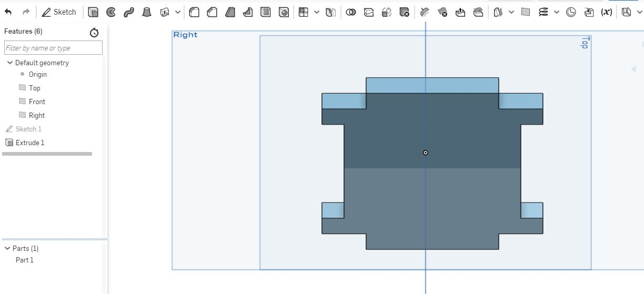Screen dimensions: 644x294
Task: Select the Mate connector tool
Action: [571, 12]
